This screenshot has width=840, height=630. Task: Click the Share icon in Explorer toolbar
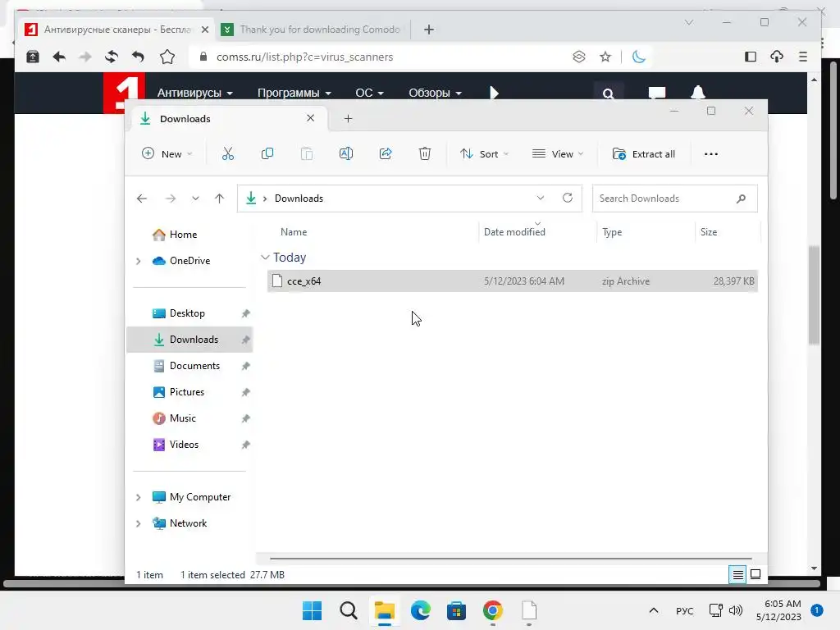[386, 154]
